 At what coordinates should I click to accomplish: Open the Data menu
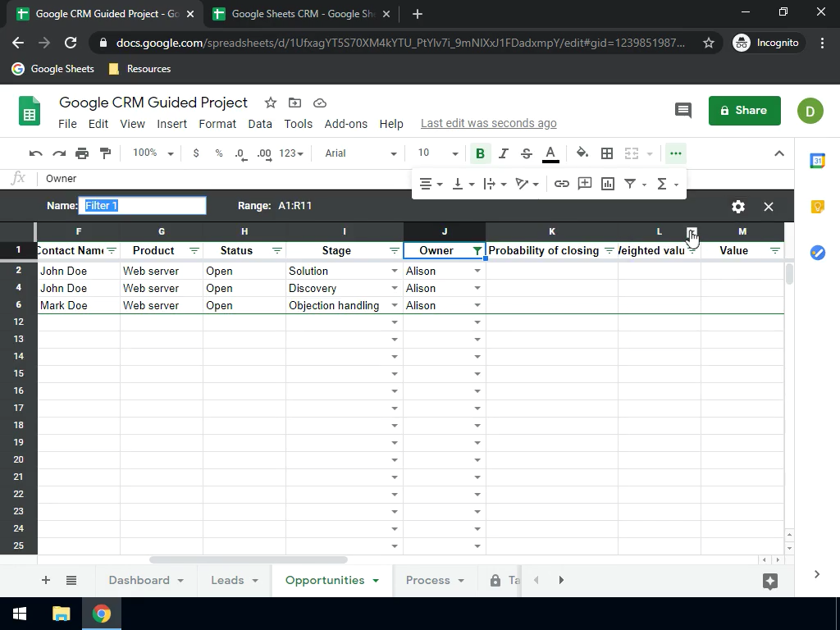(260, 124)
